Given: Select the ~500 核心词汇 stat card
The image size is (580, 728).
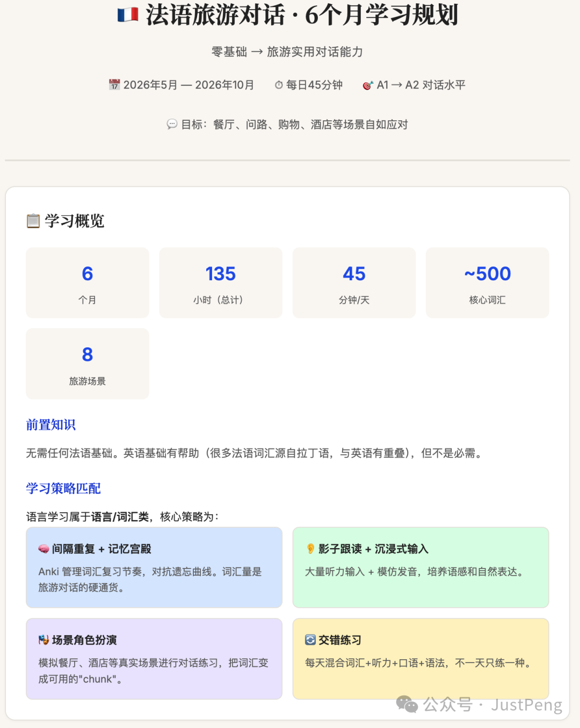Looking at the screenshot, I should [x=488, y=283].
